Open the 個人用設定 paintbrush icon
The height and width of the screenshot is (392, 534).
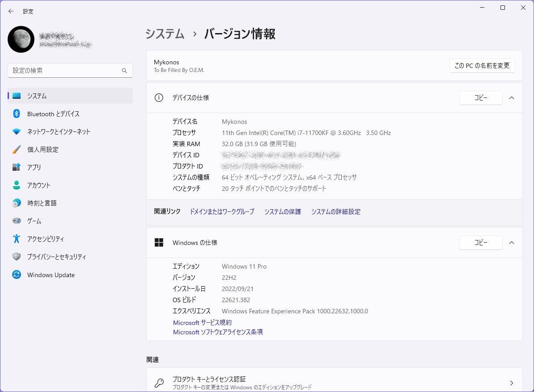pos(17,149)
